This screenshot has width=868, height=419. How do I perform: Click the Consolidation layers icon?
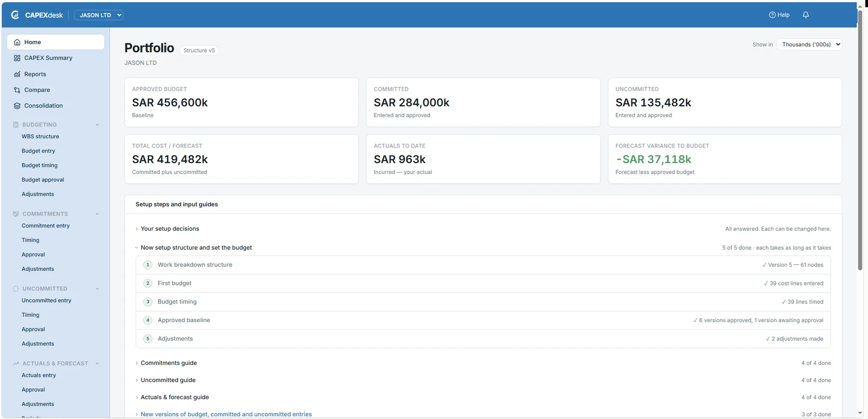pyautogui.click(x=17, y=106)
